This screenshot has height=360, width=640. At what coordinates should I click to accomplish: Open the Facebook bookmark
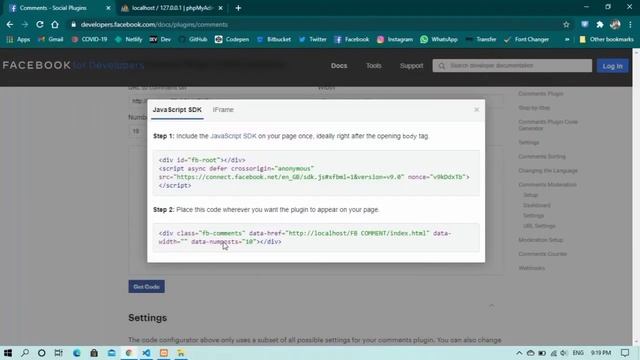(351, 39)
